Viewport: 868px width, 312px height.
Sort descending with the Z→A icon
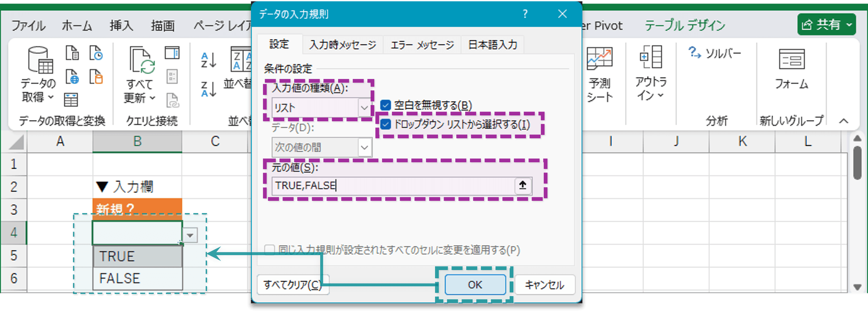(x=208, y=89)
